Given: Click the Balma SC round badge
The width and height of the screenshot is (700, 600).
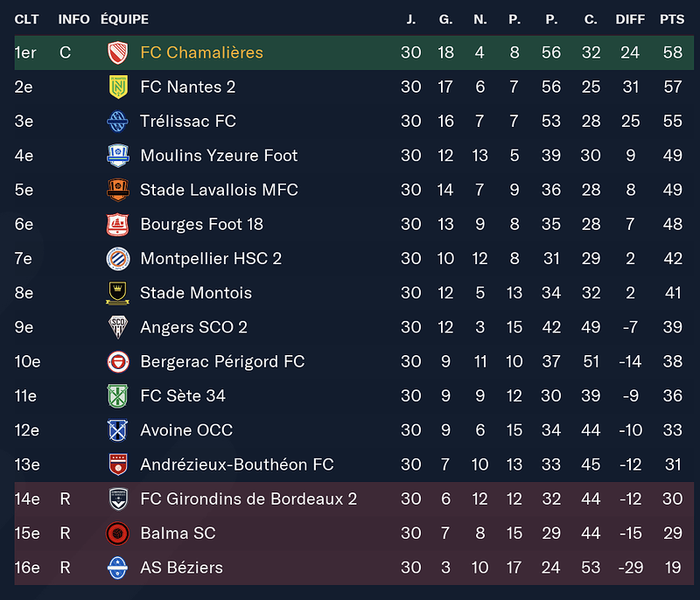Looking at the screenshot, I should coord(117,534).
